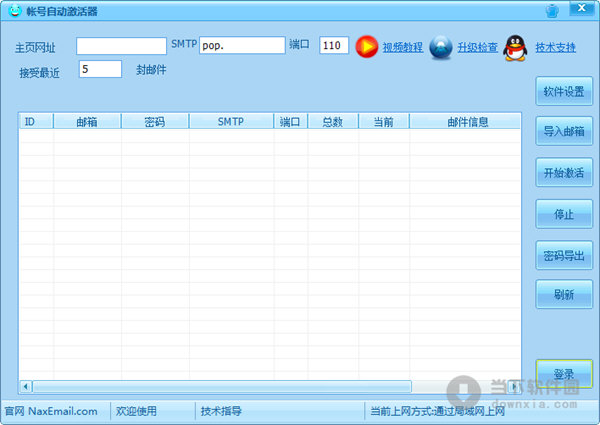The image size is (600, 425).
Task: Click 欢迎使用 in status bar
Action: coord(136,411)
